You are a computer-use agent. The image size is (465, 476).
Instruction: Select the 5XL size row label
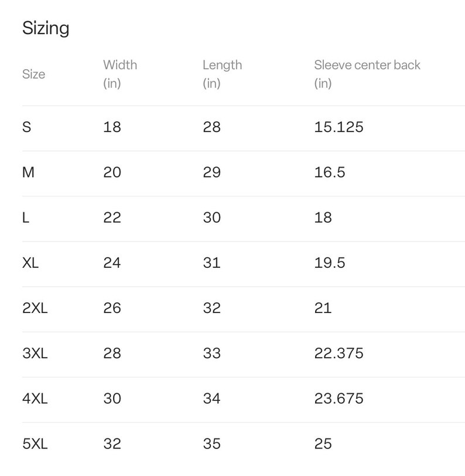[35, 444]
